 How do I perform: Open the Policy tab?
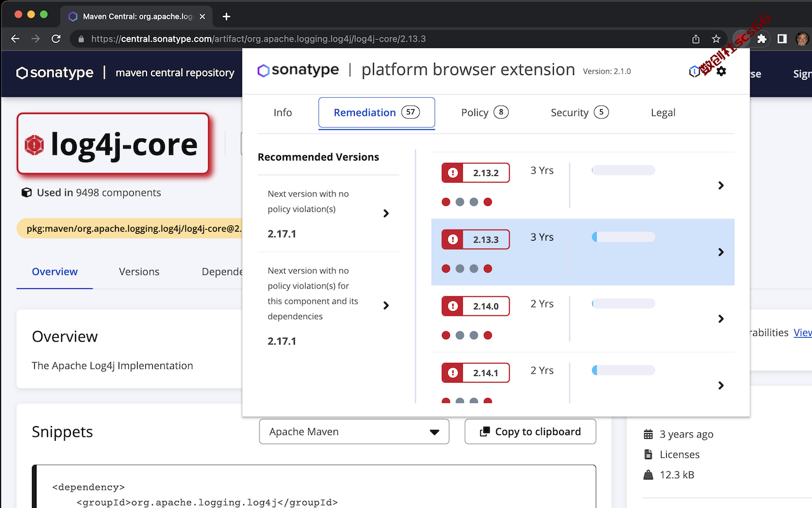[485, 112]
